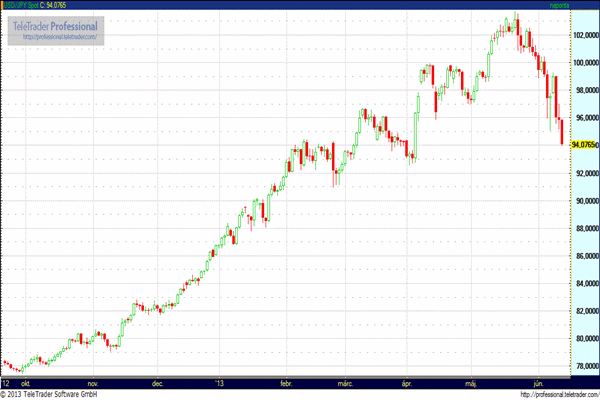Select the 'dec.' month on the time axis
This screenshot has height=400, width=600.
click(x=158, y=381)
